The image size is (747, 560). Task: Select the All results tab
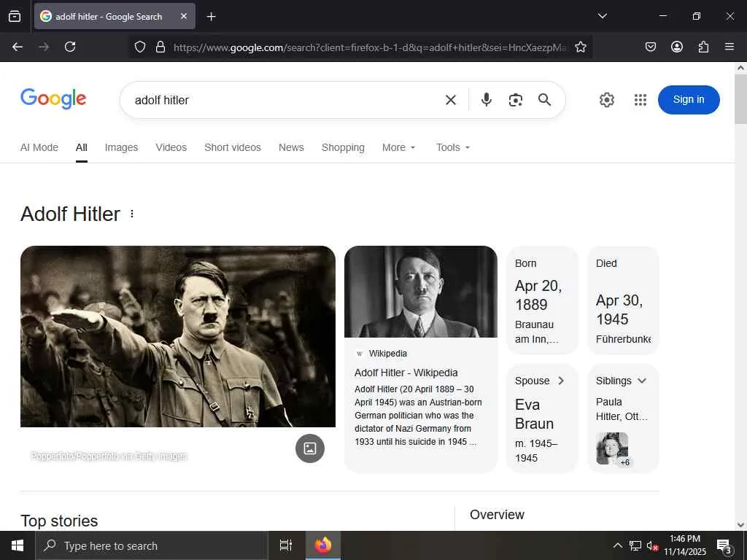[82, 147]
